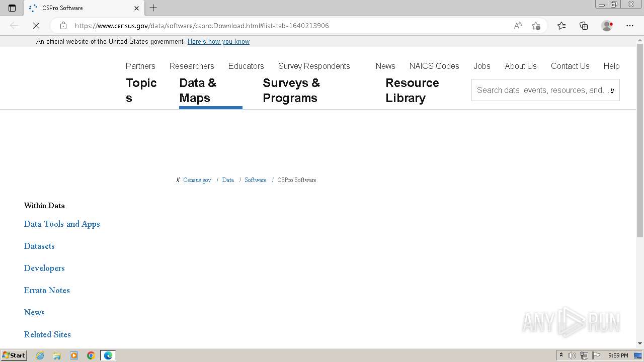The width and height of the screenshot is (644, 362).
Task: Open the Topics menu
Action: click(141, 90)
